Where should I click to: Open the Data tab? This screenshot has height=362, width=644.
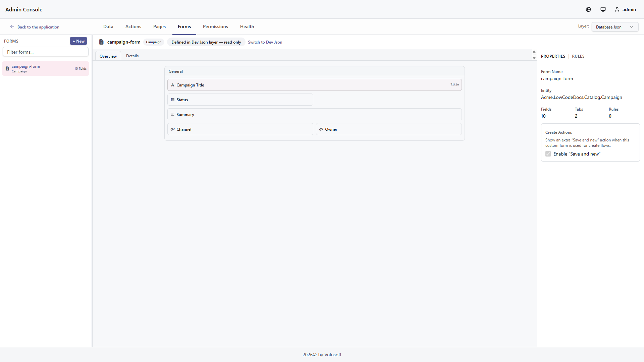pos(108,26)
